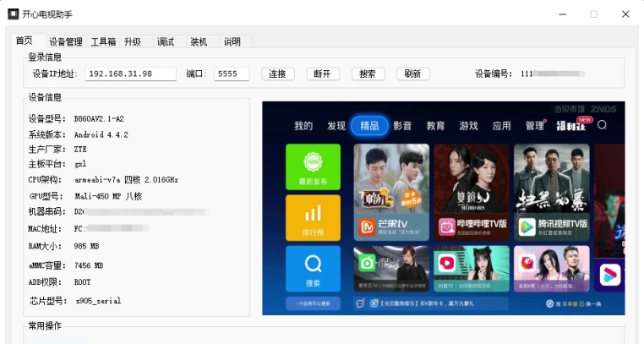Click the board platform value gxl
This screenshot has height=344, width=644.
[x=80, y=164]
